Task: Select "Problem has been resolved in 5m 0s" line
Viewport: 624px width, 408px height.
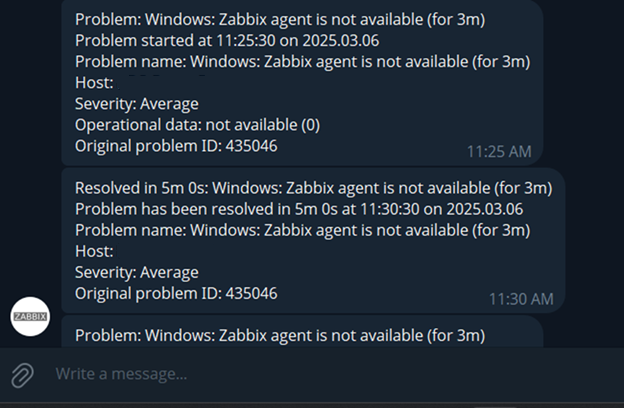Action: 299,209
